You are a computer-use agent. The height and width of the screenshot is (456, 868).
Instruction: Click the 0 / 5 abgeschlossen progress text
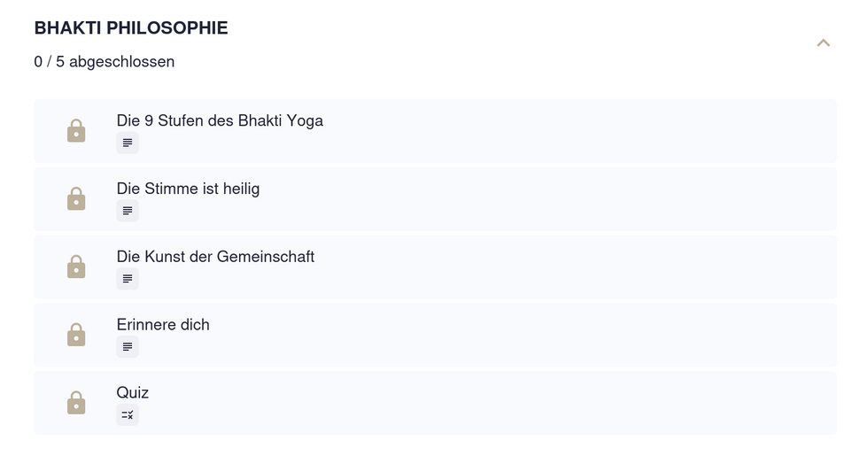click(105, 62)
